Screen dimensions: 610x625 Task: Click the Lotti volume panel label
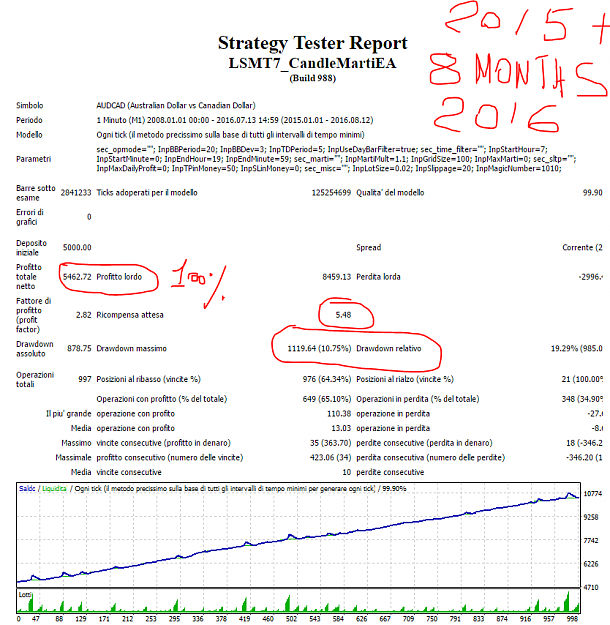point(25,594)
